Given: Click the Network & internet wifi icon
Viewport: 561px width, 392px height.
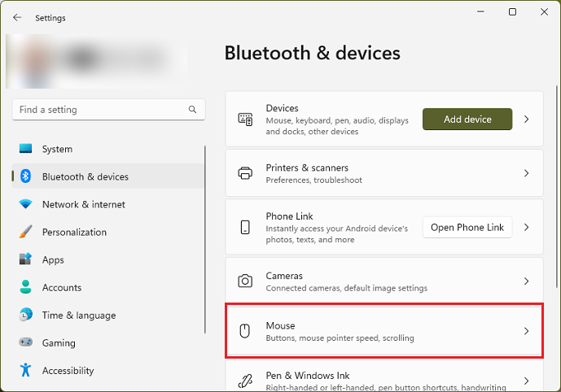Looking at the screenshot, I should point(25,204).
